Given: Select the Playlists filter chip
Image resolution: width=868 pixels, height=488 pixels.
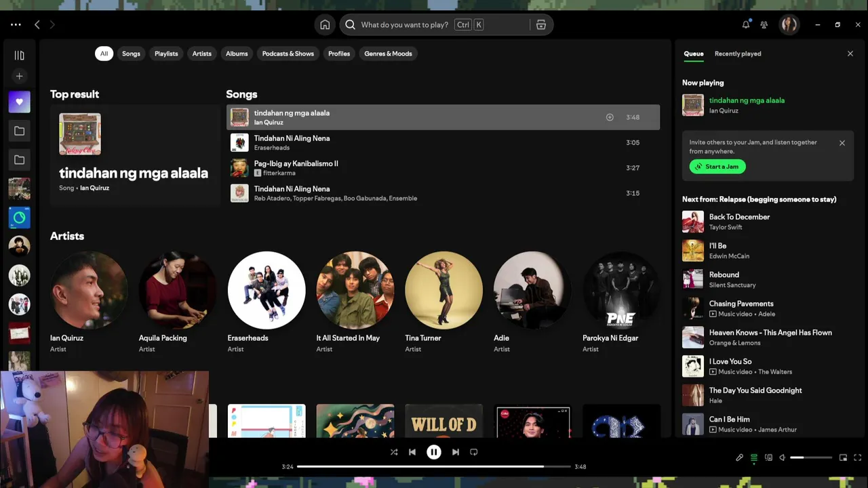Looking at the screenshot, I should (166, 54).
